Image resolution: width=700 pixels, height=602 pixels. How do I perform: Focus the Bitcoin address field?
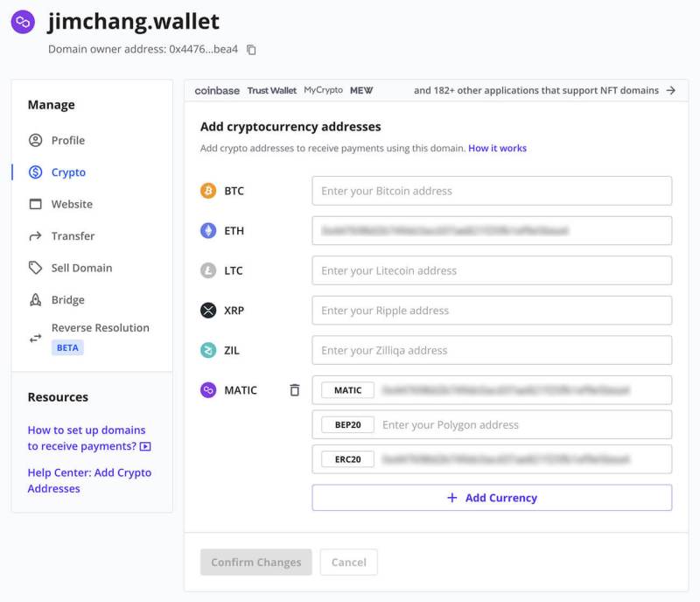[x=492, y=191]
